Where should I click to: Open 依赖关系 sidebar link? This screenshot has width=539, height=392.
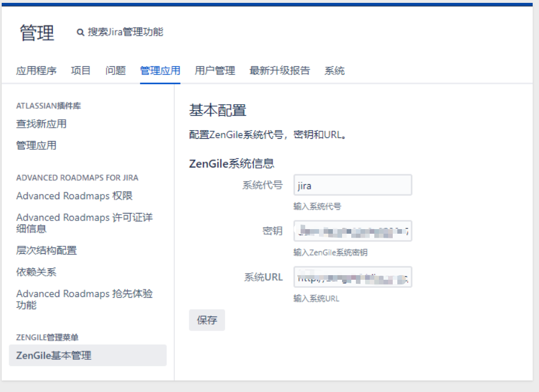(36, 272)
